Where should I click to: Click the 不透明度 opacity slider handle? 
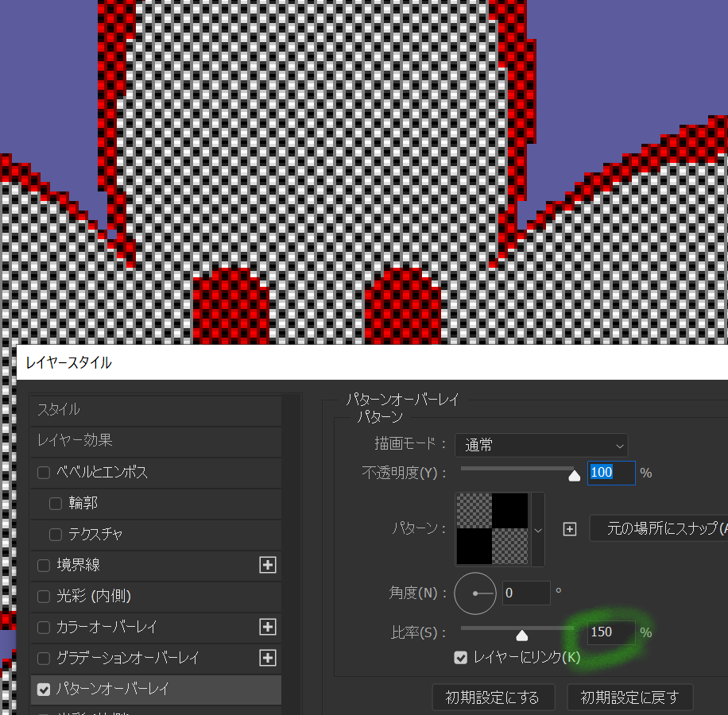tap(575, 475)
